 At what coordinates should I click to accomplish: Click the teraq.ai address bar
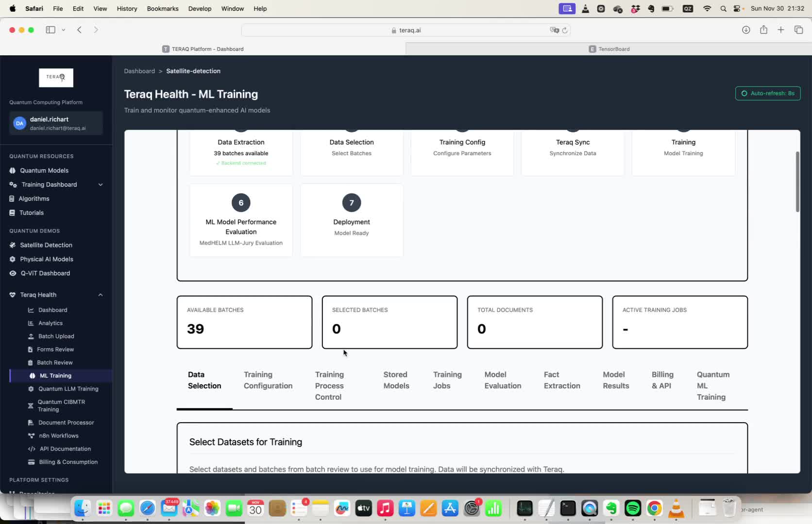406,30
